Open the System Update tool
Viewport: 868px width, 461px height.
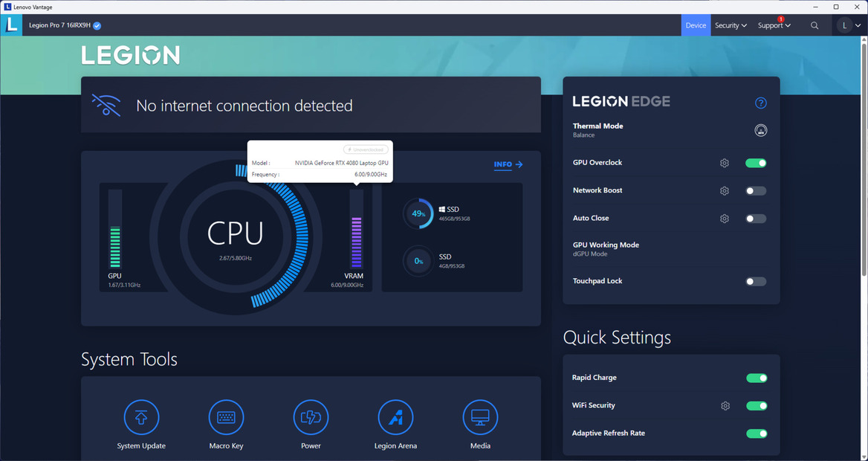(141, 417)
